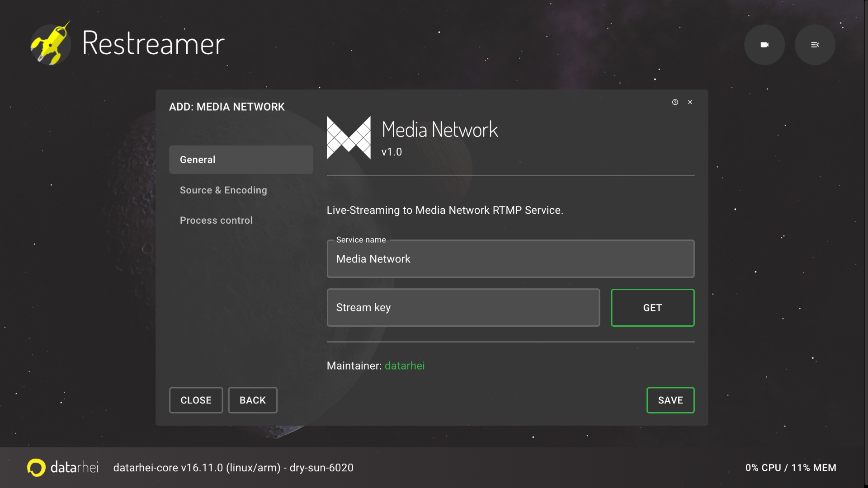
Task: Save the Media Network service
Action: point(670,400)
